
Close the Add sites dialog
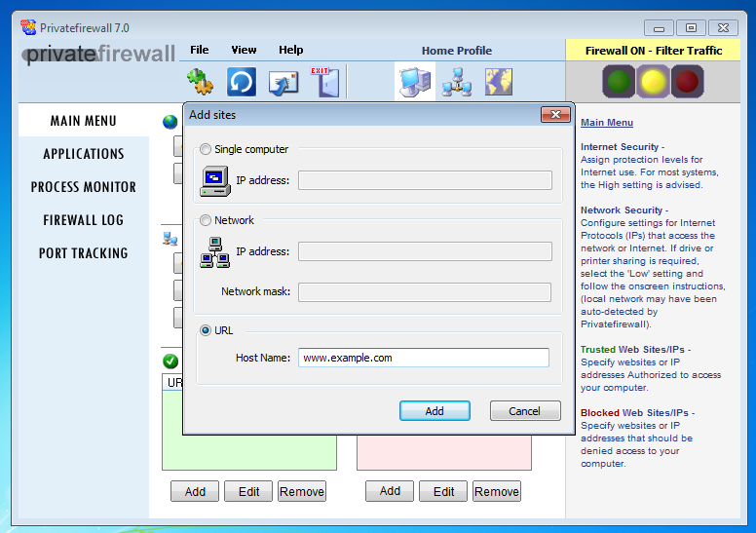point(555,114)
